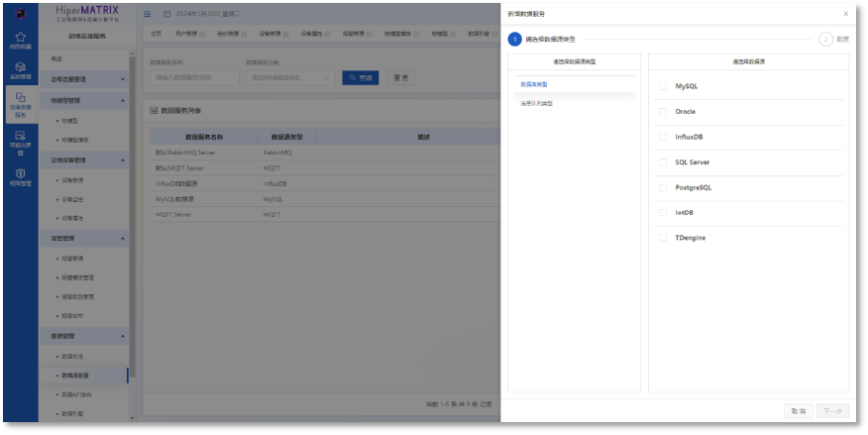Open the visualization interface sidebar icon

pyautogui.click(x=21, y=135)
